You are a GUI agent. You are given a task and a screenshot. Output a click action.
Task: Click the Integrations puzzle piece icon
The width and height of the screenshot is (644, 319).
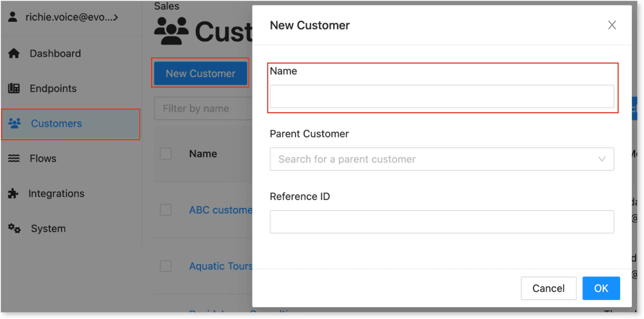tap(14, 194)
